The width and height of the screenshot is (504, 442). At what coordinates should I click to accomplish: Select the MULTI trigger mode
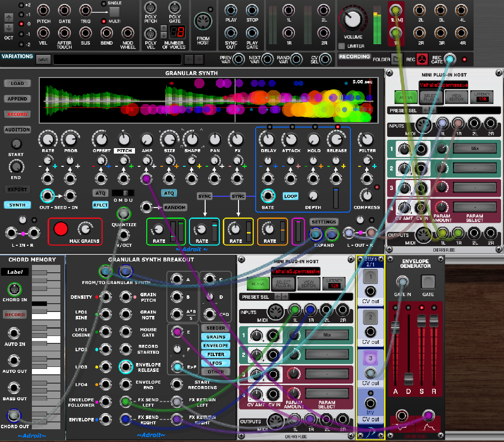coord(104,21)
